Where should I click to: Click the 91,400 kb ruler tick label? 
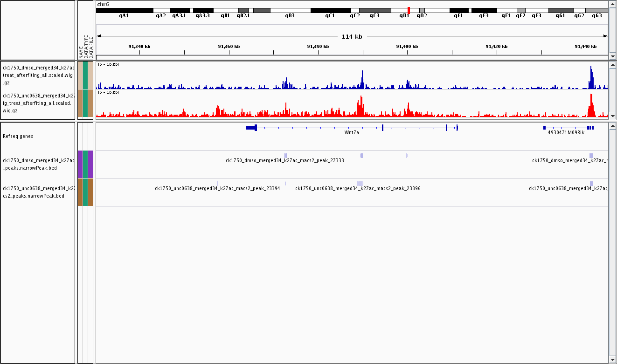[407, 47]
